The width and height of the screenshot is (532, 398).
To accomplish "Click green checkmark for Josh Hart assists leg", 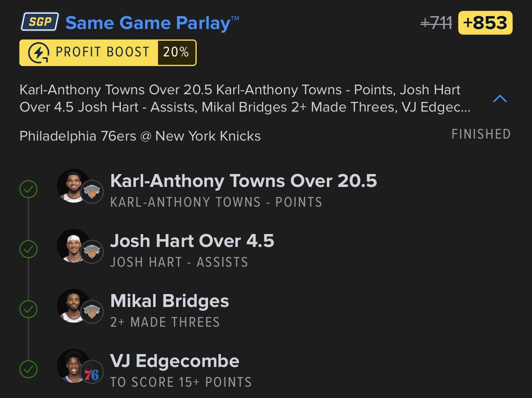I will point(29,249).
